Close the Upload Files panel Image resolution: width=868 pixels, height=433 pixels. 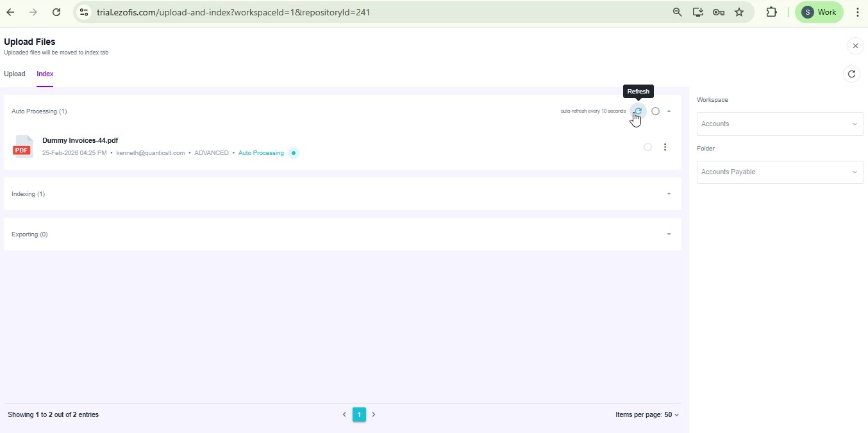click(855, 46)
